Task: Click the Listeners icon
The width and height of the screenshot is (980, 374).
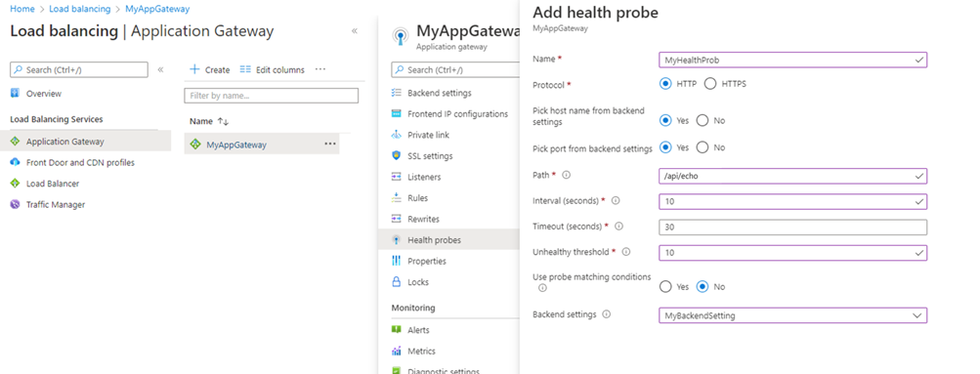Action: pos(396,177)
